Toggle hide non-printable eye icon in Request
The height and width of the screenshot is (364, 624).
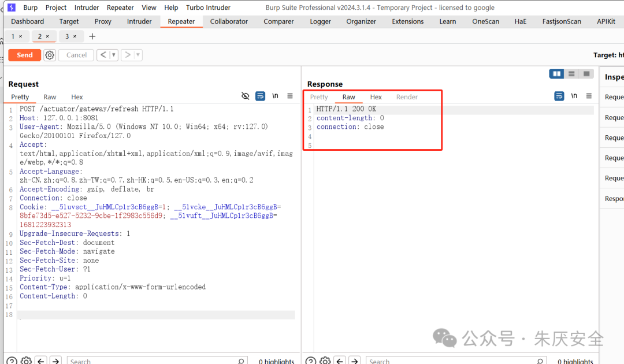pyautogui.click(x=245, y=96)
